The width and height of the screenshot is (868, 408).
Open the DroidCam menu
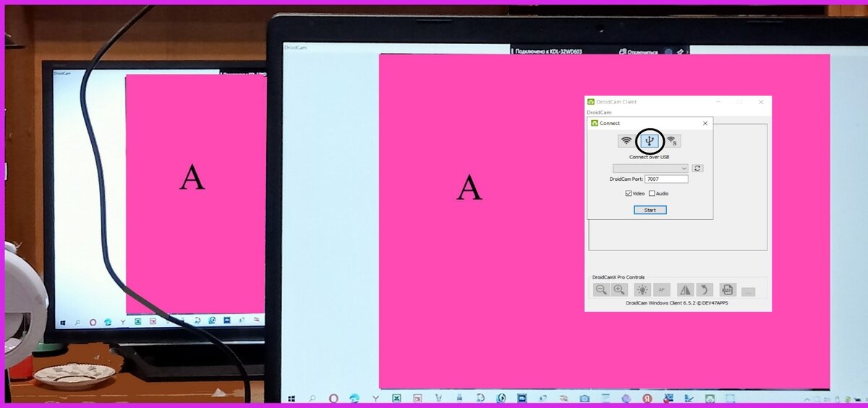pyautogui.click(x=599, y=112)
